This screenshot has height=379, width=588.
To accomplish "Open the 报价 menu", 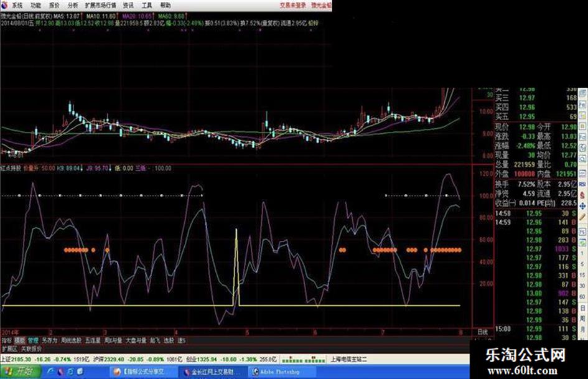I will point(54,5).
